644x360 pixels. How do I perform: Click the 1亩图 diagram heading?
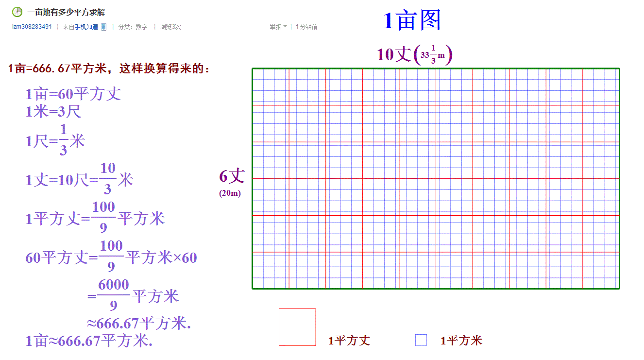(x=412, y=20)
